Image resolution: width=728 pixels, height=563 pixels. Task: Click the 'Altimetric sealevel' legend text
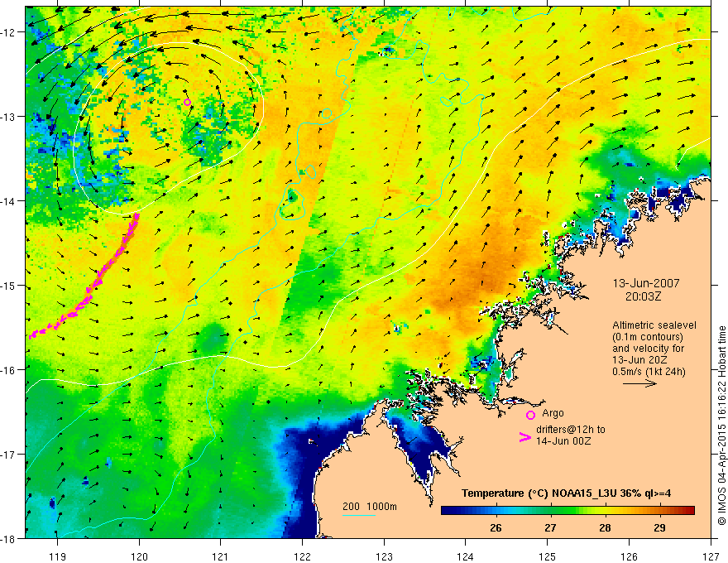(654, 325)
